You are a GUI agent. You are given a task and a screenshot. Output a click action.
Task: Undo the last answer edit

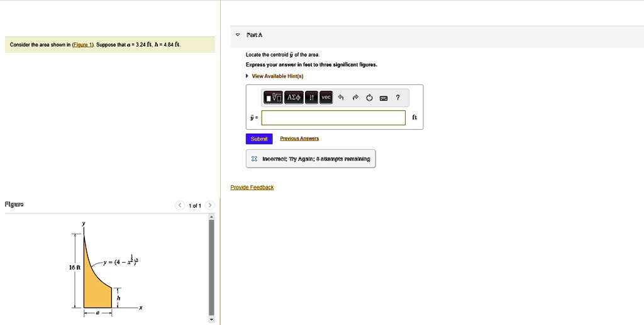pos(341,98)
